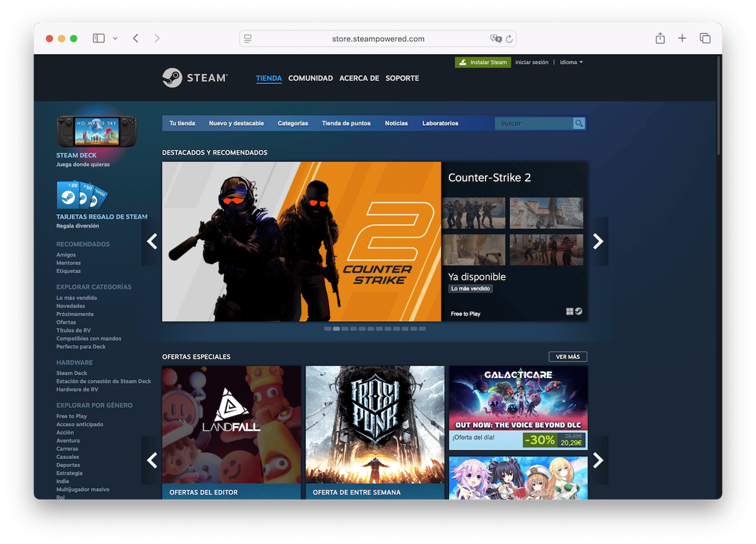This screenshot has height=544, width=756.
Task: Open Etiquetas under Recomendados
Action: pos(68,271)
